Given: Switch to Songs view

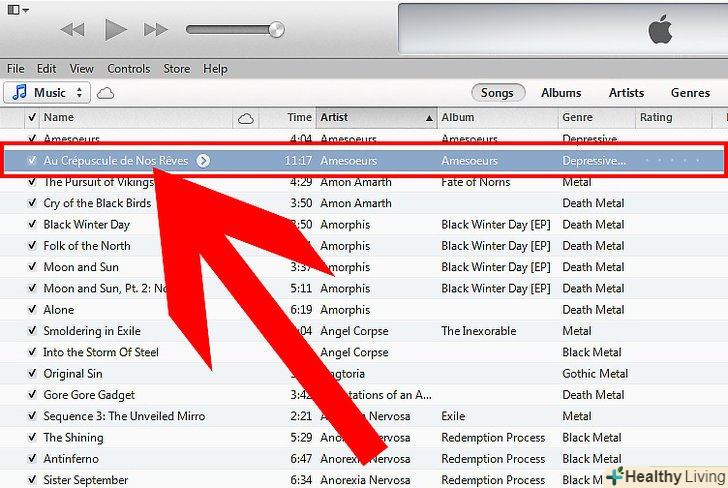Looking at the screenshot, I should [498, 92].
